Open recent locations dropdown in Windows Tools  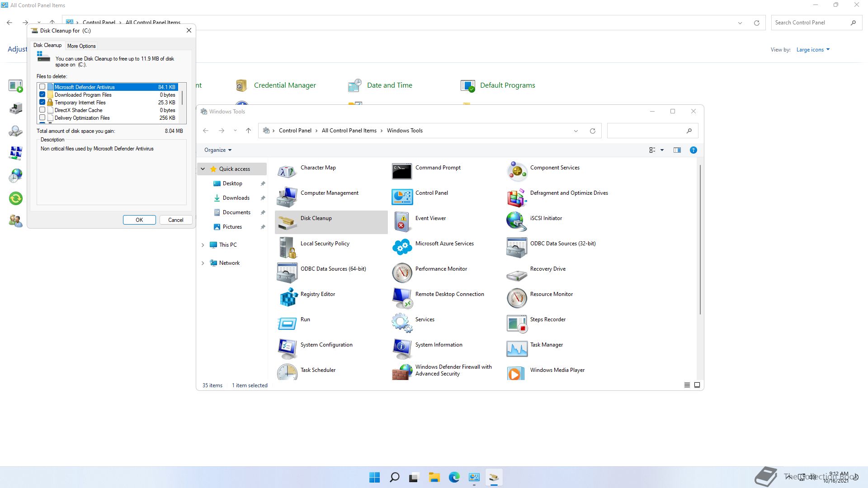tap(235, 131)
